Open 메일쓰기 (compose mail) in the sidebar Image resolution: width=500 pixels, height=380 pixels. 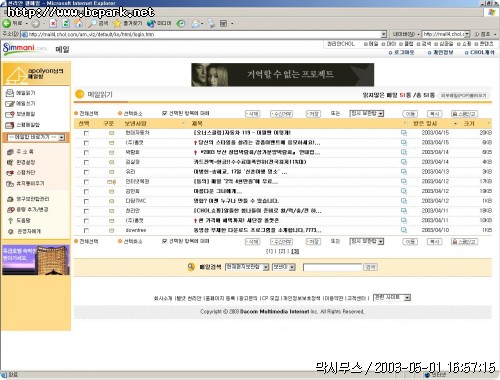[x=25, y=104]
